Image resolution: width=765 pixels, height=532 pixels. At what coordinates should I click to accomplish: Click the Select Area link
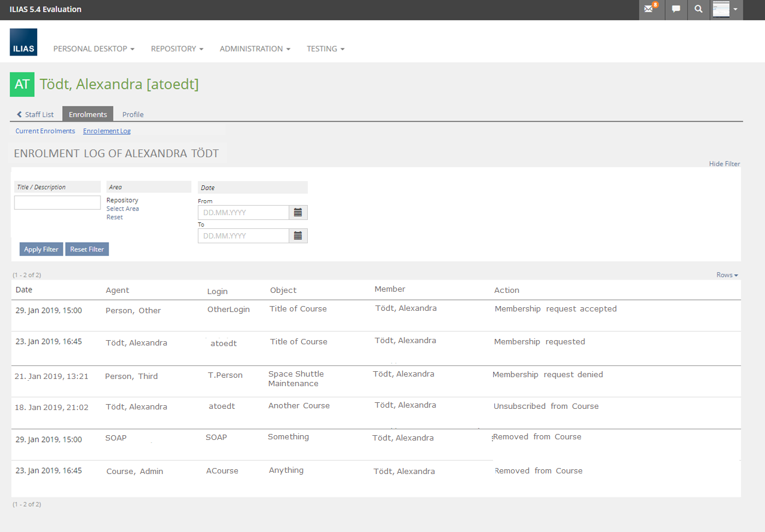(123, 209)
